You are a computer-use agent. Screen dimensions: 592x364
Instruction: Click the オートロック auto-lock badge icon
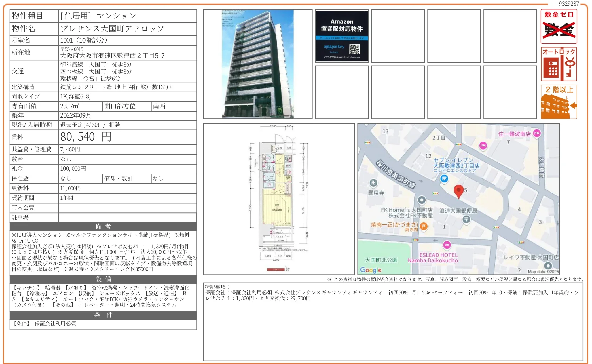(559, 65)
